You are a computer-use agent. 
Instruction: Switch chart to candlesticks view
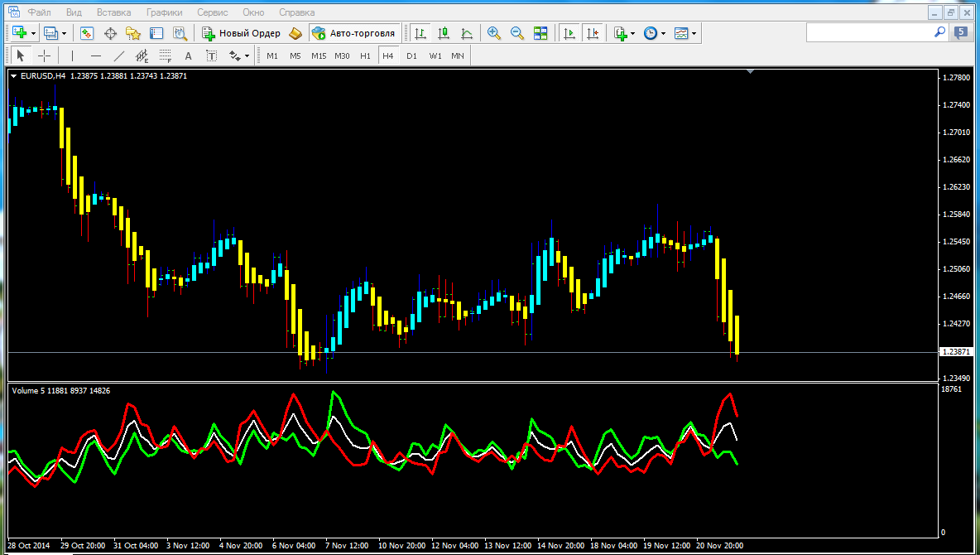click(444, 33)
